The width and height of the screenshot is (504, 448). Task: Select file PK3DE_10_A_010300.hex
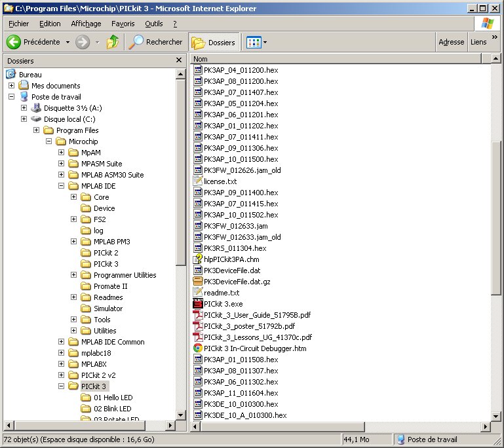[240, 415]
